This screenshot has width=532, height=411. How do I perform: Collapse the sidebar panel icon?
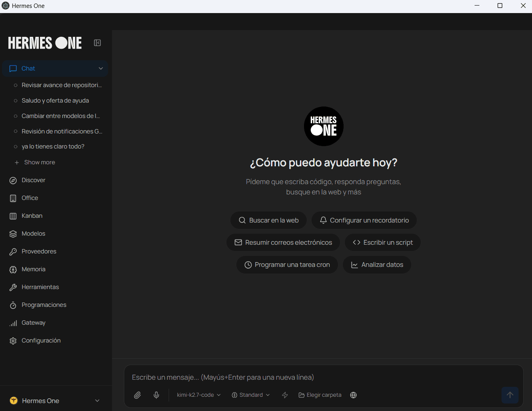97,43
